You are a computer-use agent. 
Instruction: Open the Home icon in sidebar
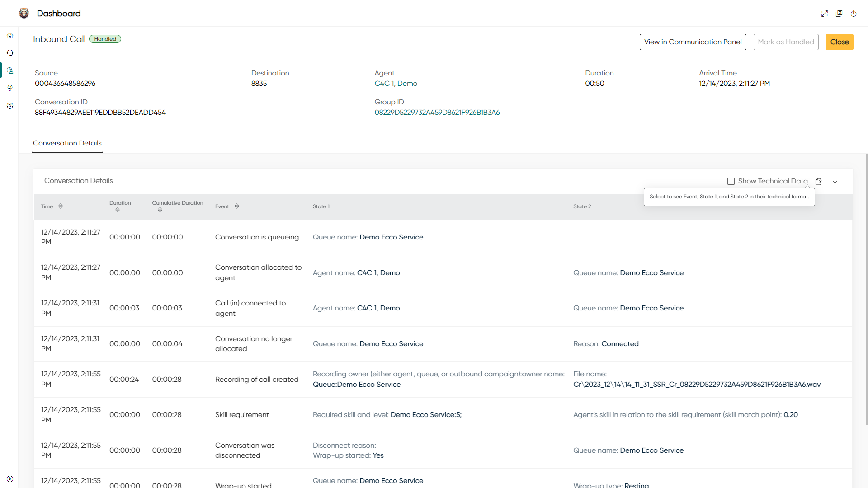point(10,35)
